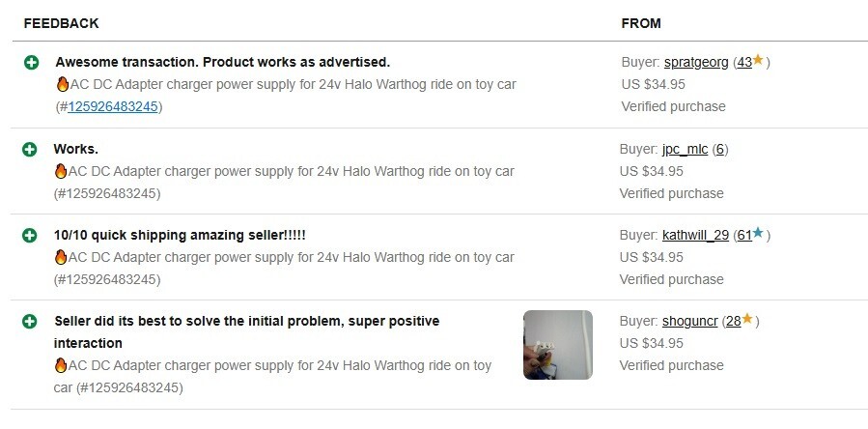
Task: Click the teal star beside kathwill_29's score
Action: tap(758, 234)
